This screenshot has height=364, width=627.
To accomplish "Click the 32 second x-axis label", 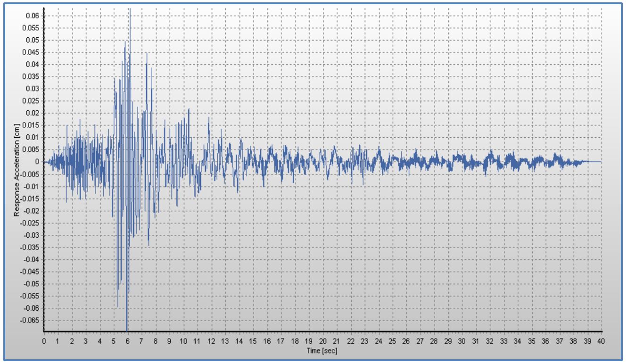I will 490,341.
